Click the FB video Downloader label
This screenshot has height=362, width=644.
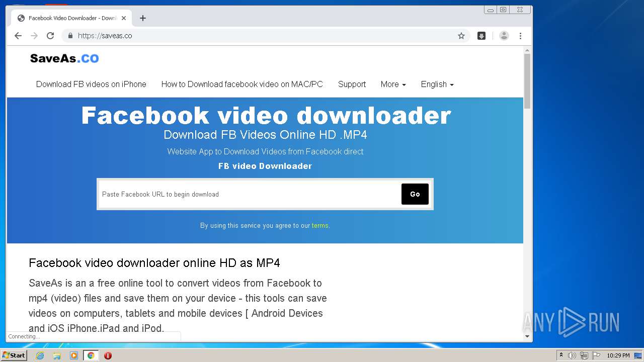(265, 166)
